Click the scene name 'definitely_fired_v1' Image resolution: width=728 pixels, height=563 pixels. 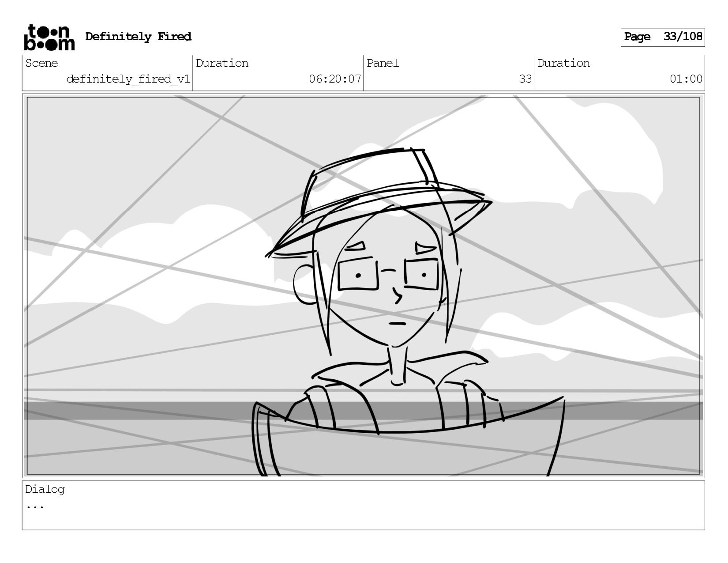pos(128,79)
